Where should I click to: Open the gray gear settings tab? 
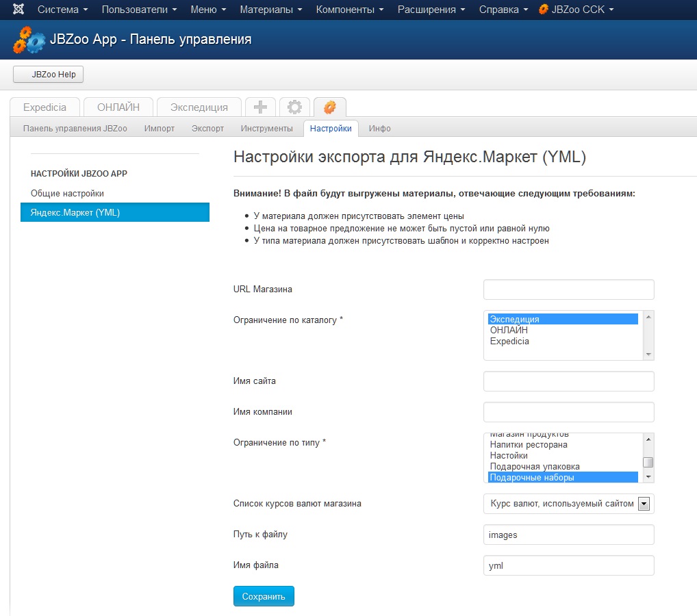(x=294, y=107)
